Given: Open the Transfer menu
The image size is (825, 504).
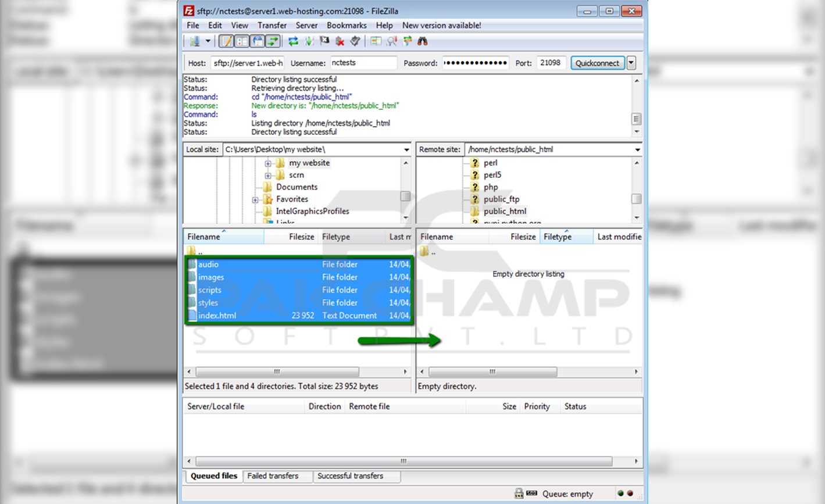Looking at the screenshot, I should [272, 26].
